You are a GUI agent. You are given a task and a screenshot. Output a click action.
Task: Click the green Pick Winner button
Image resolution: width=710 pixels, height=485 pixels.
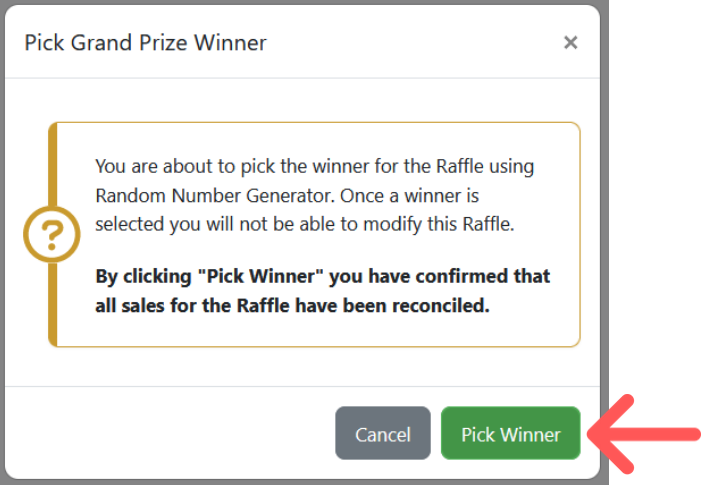pyautogui.click(x=510, y=433)
